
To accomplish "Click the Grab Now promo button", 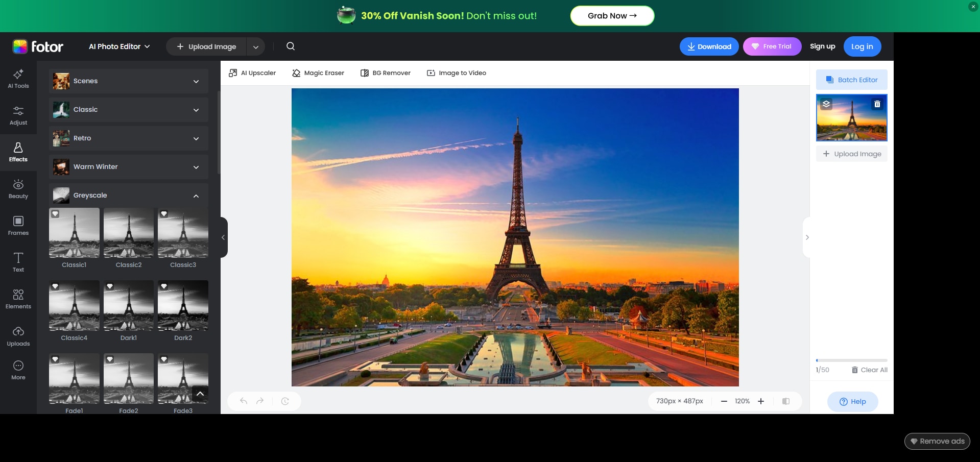I will [x=611, y=15].
